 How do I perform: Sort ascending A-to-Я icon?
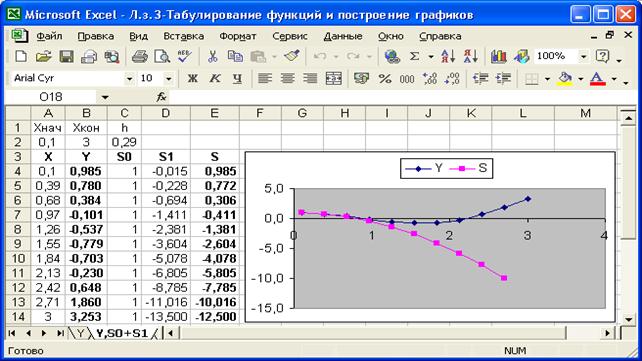(448, 56)
